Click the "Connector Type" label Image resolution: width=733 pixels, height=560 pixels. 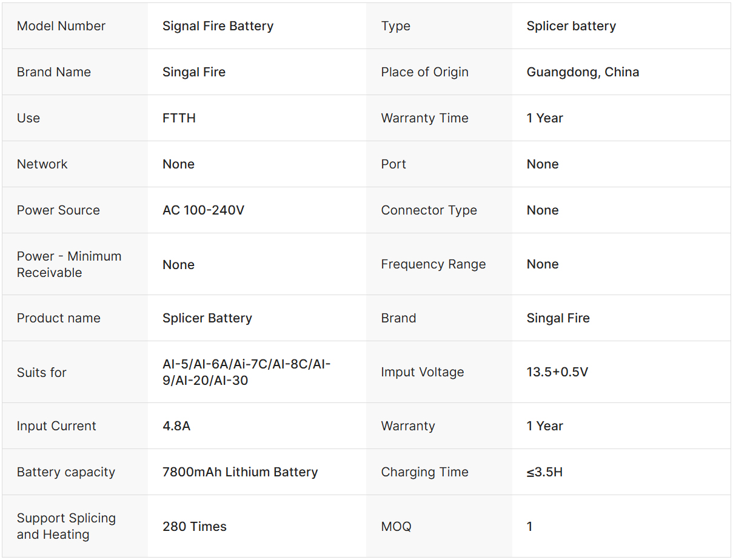(429, 210)
